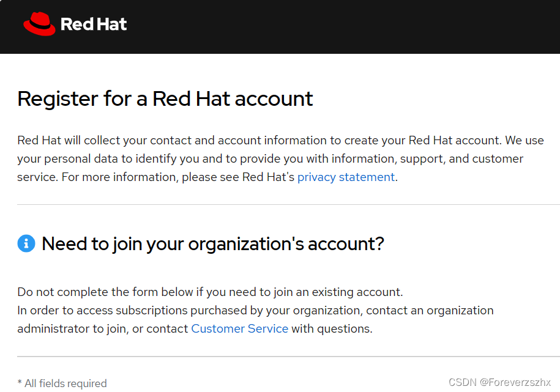Click the asterisk before All fields required

tap(19, 383)
